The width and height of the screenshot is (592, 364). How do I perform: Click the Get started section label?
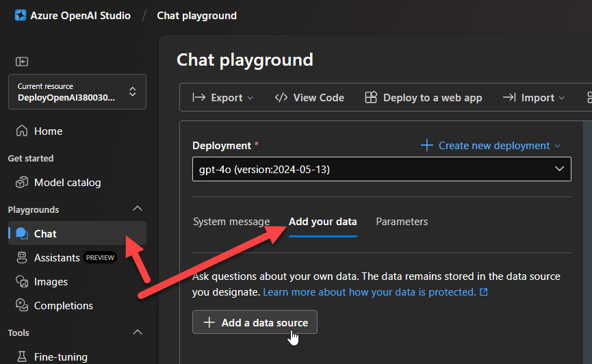click(31, 158)
